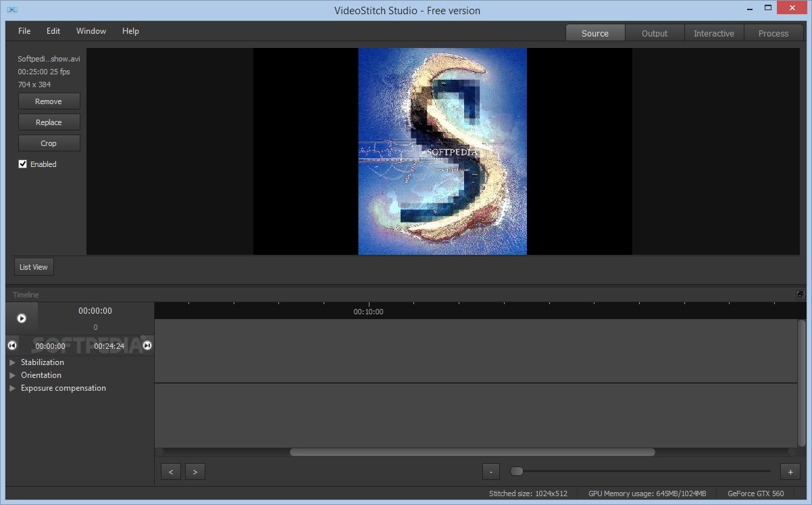812x505 pixels.
Task: Click the List View button
Action: (x=34, y=267)
